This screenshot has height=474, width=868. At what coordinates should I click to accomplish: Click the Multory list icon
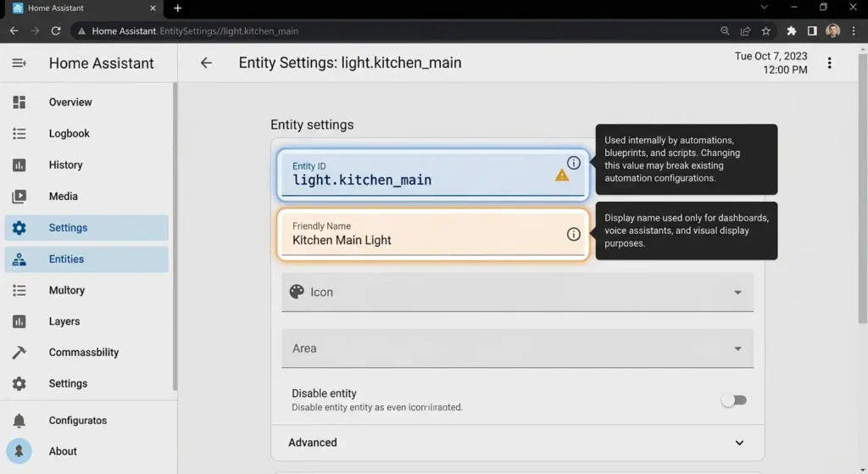point(19,290)
